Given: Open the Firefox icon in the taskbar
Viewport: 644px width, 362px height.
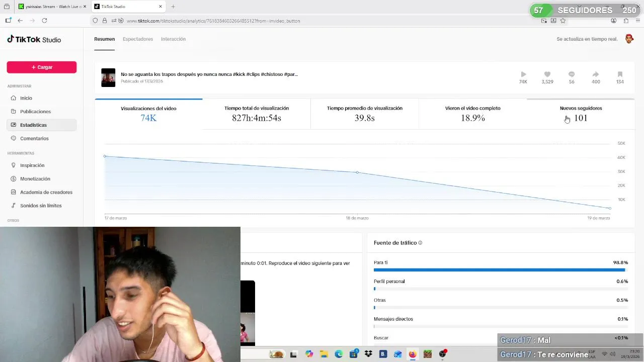Looking at the screenshot, I should coord(413,354).
